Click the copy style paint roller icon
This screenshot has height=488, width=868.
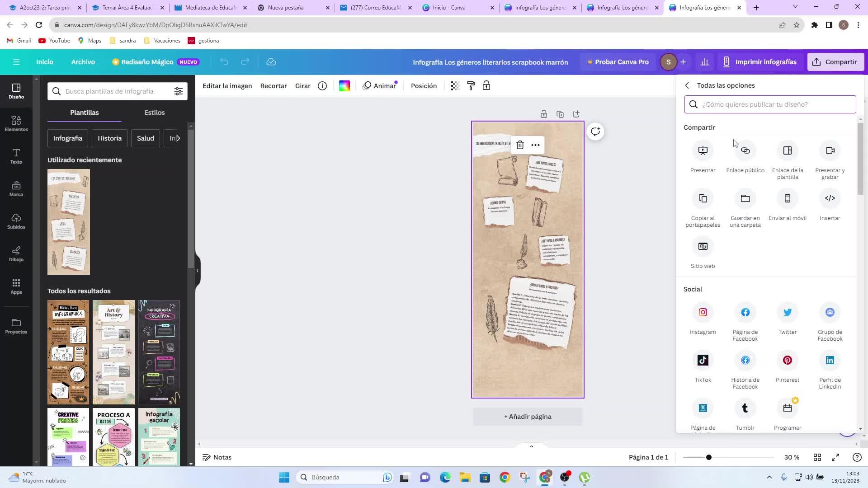(x=471, y=86)
